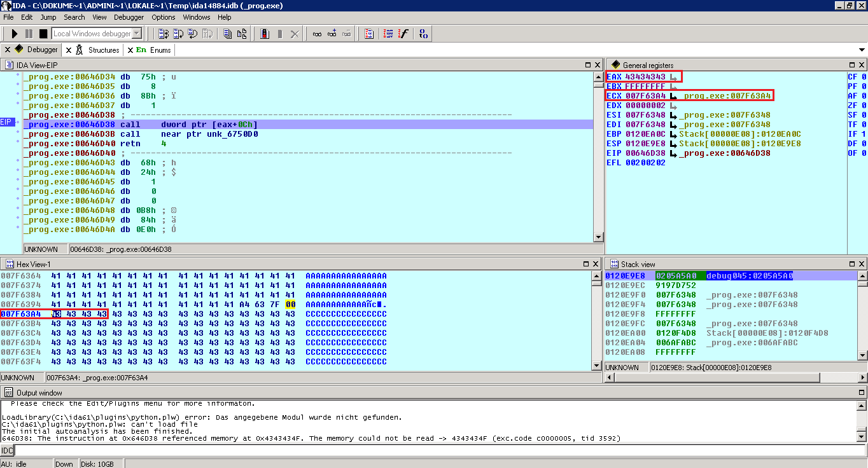Click the AU: idle status bar entry
Screen dimensions: 868x468
[15, 464]
